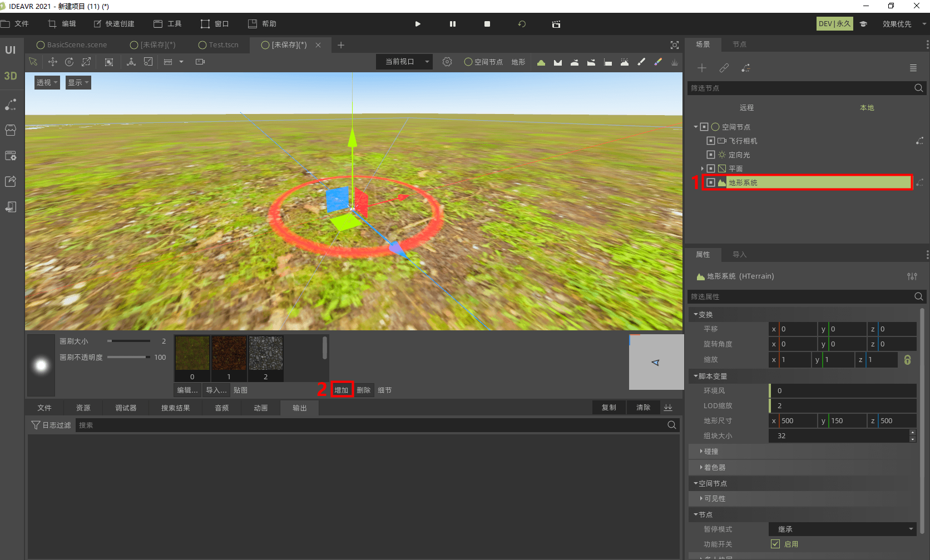
Task: Click the fullscreen viewport icon
Action: point(675,45)
